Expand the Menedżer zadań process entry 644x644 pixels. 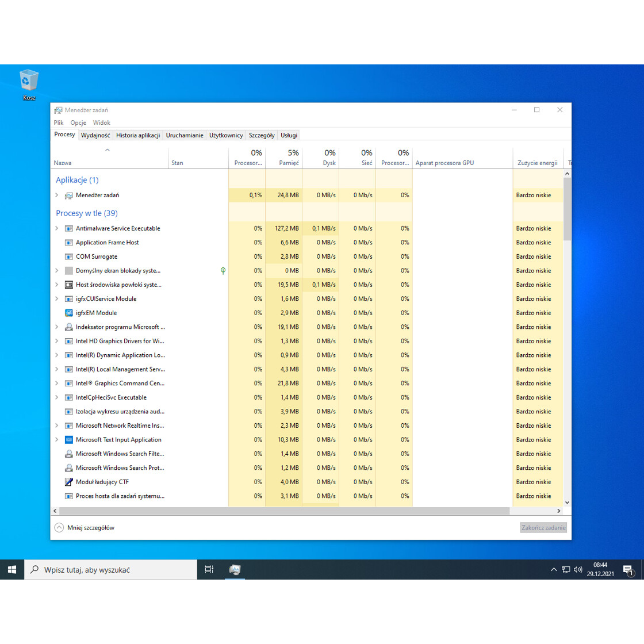[x=56, y=195]
